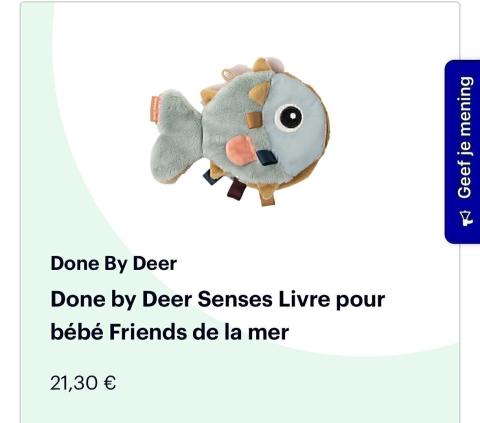Click the light blue face of the fish

295,125
